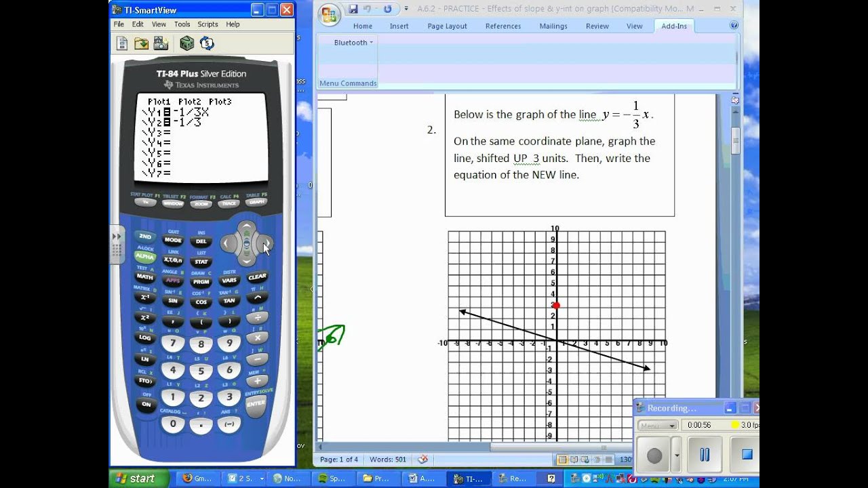
Task: Select the Full Screen Reading view icon
Action: click(574, 460)
